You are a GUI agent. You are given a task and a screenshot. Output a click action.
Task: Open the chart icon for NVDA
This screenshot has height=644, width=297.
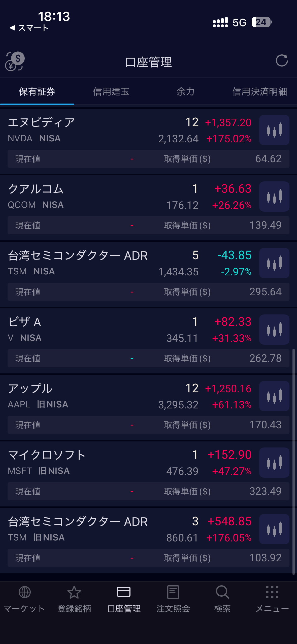pyautogui.click(x=274, y=130)
